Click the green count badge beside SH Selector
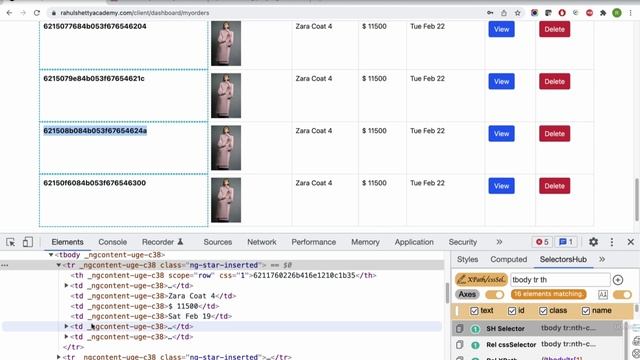Viewport: 640px width, 360px height. coord(476,329)
